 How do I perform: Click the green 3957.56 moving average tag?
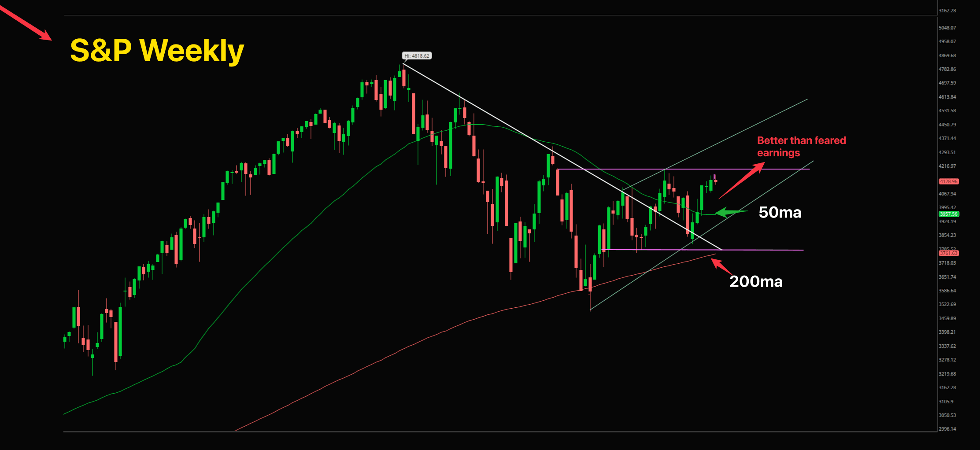949,214
